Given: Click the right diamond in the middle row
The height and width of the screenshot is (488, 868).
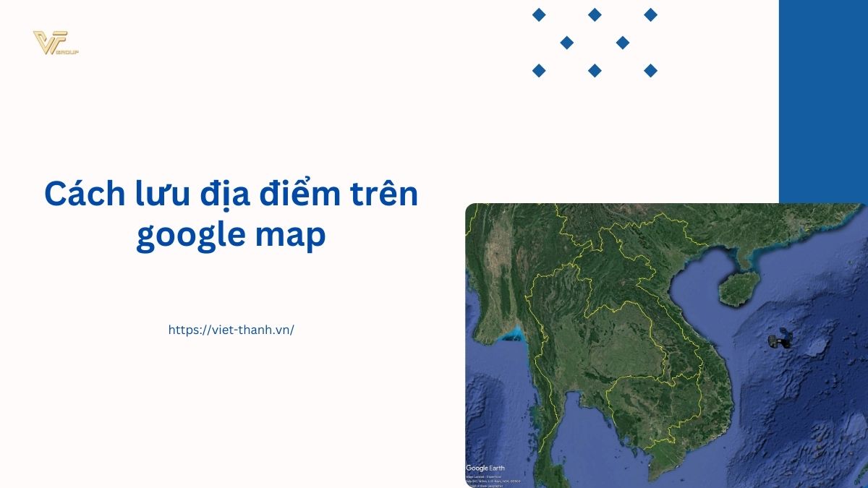Looking at the screenshot, I should tap(623, 43).
